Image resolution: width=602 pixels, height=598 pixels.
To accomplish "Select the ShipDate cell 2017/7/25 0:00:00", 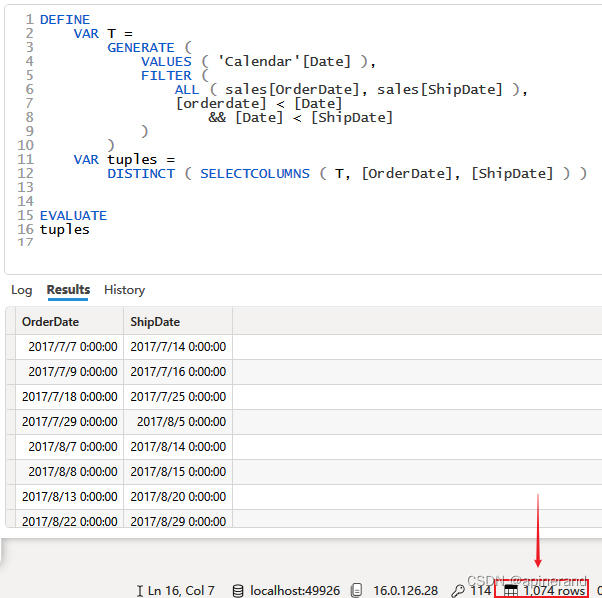I will click(178, 396).
